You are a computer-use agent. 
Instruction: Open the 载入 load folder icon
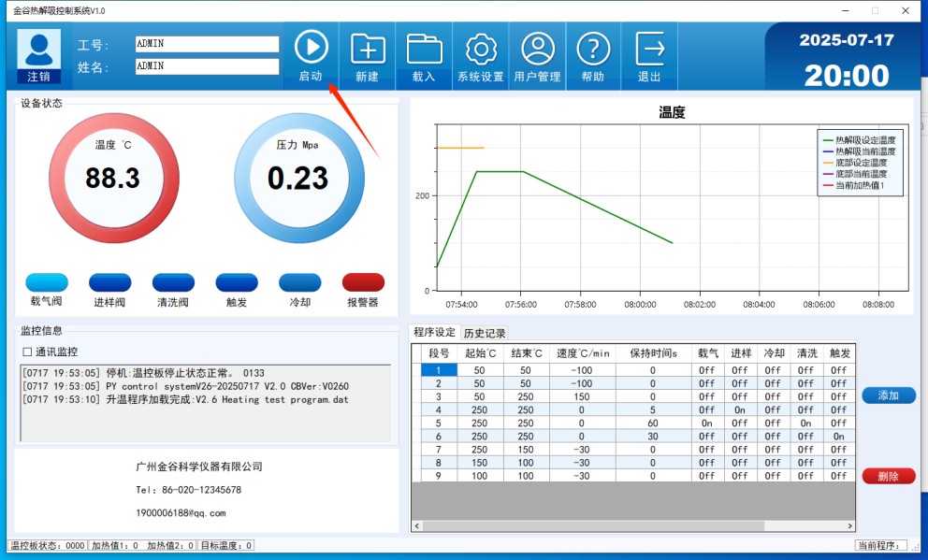(424, 49)
